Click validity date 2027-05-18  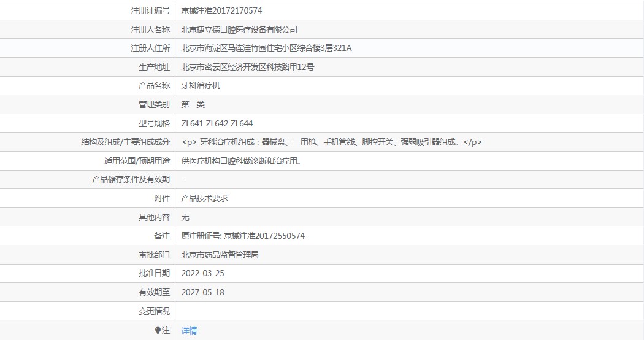pos(203,292)
